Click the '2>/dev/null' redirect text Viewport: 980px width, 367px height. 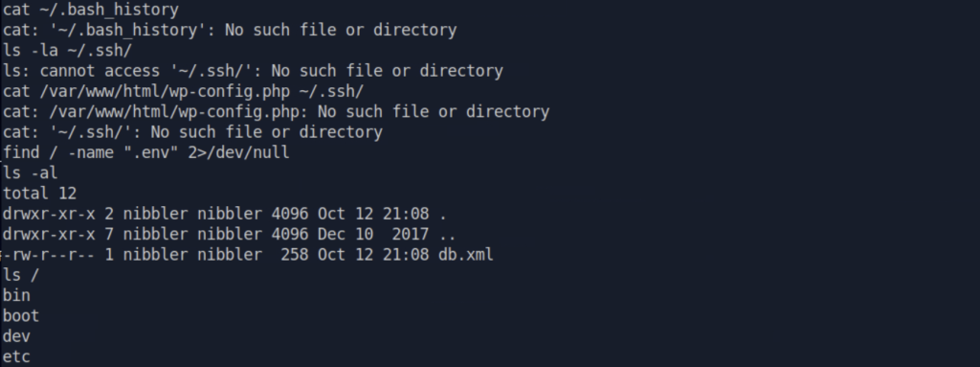point(238,152)
